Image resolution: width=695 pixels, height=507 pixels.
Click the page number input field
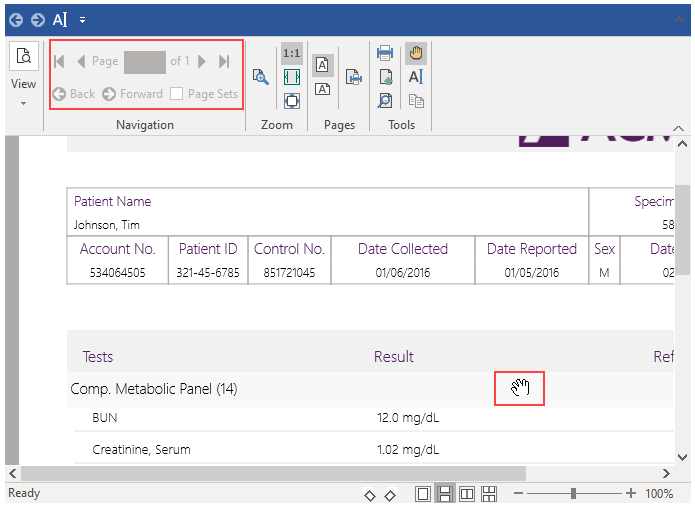[x=144, y=62]
